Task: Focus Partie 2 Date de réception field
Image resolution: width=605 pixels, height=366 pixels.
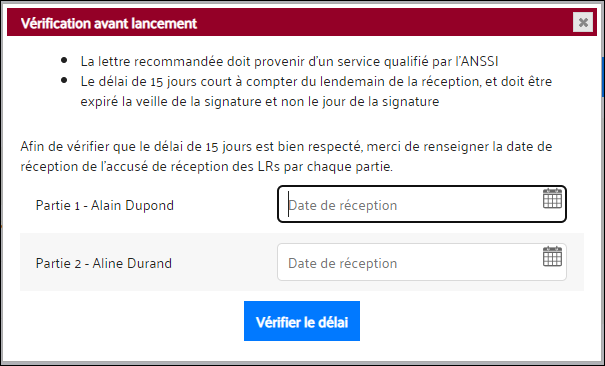Action: pos(422,262)
